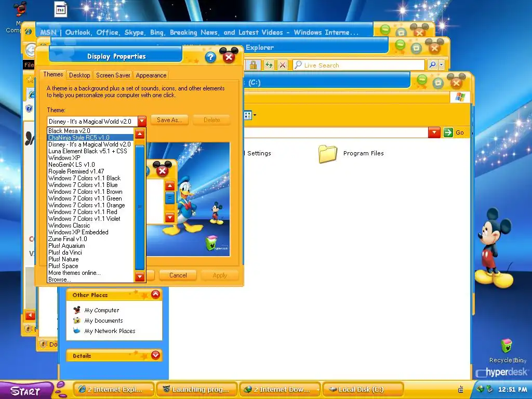Click the theme preview thumbnail image

coord(188,199)
